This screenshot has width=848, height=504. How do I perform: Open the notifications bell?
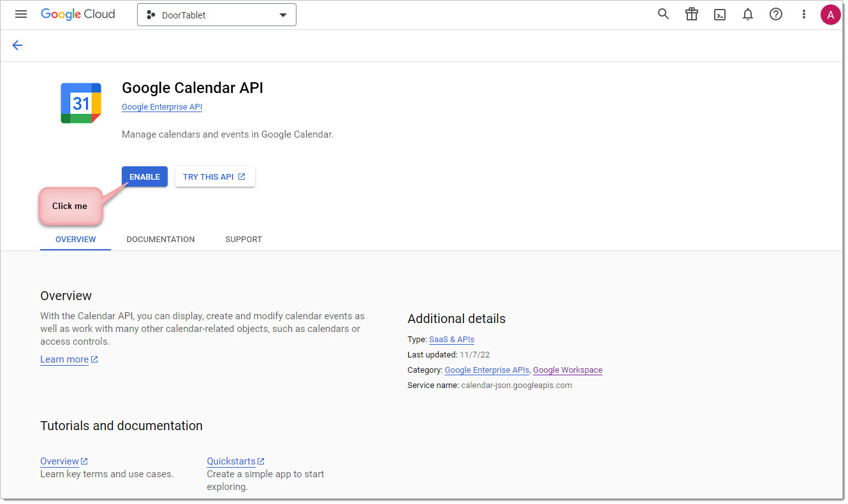pyautogui.click(x=748, y=14)
